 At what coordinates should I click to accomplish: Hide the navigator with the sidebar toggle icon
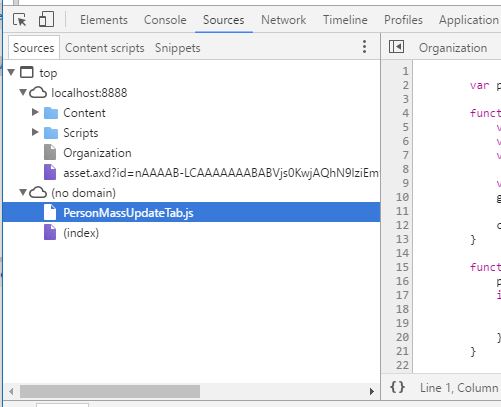396,47
